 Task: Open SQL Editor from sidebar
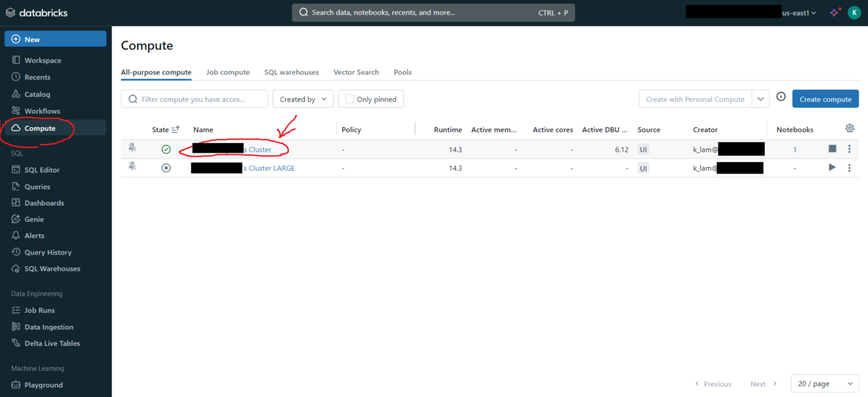click(42, 170)
